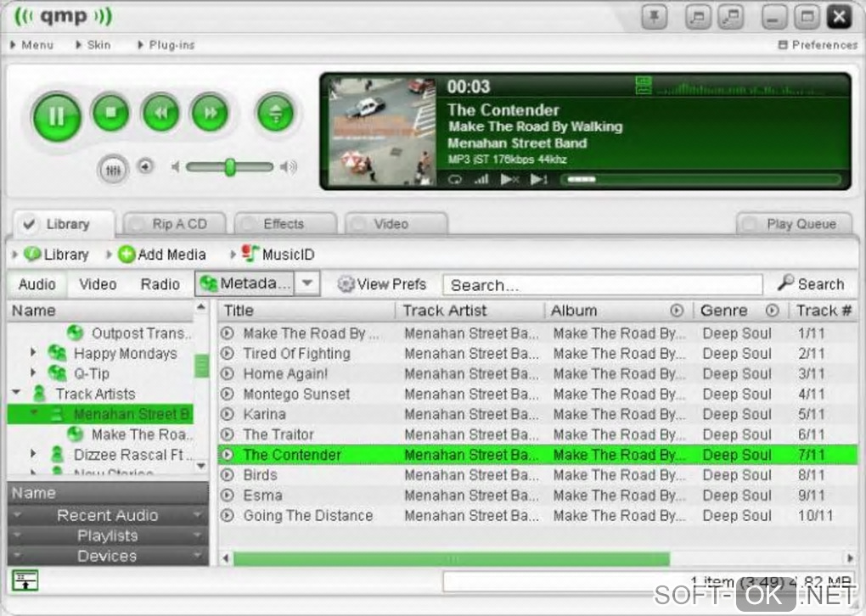Toggle the shuffle play icon in display
This screenshot has width=866, height=616.
tap(509, 179)
